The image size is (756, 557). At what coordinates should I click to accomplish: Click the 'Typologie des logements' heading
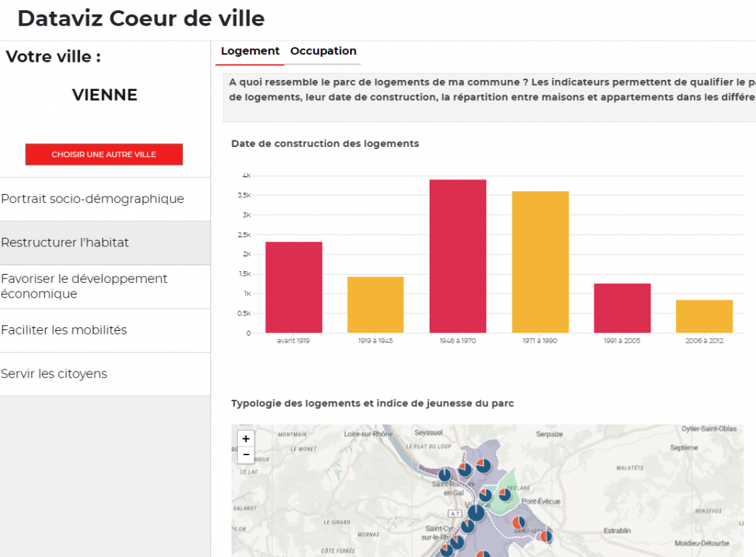coord(372,403)
